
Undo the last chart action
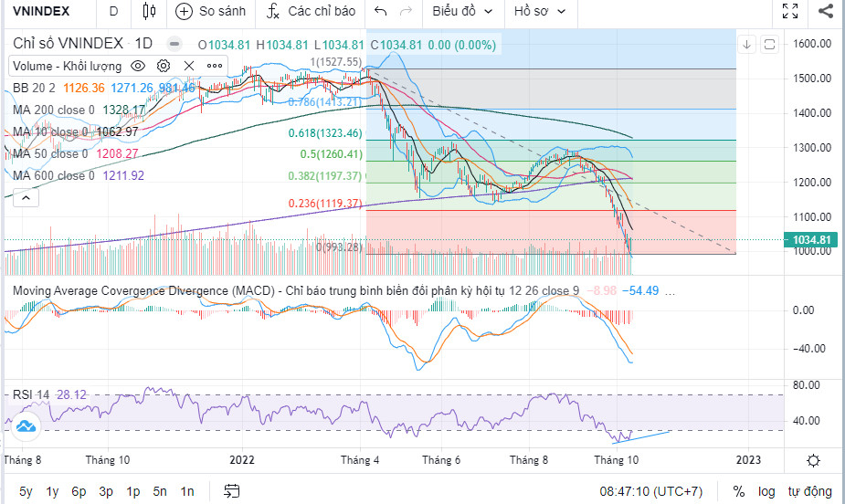click(x=380, y=11)
